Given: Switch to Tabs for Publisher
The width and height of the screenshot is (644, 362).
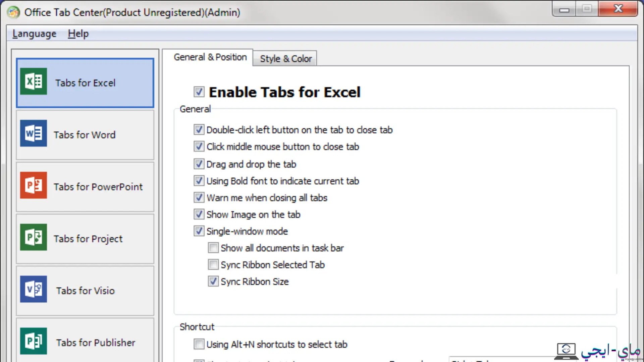Looking at the screenshot, I should (x=85, y=340).
